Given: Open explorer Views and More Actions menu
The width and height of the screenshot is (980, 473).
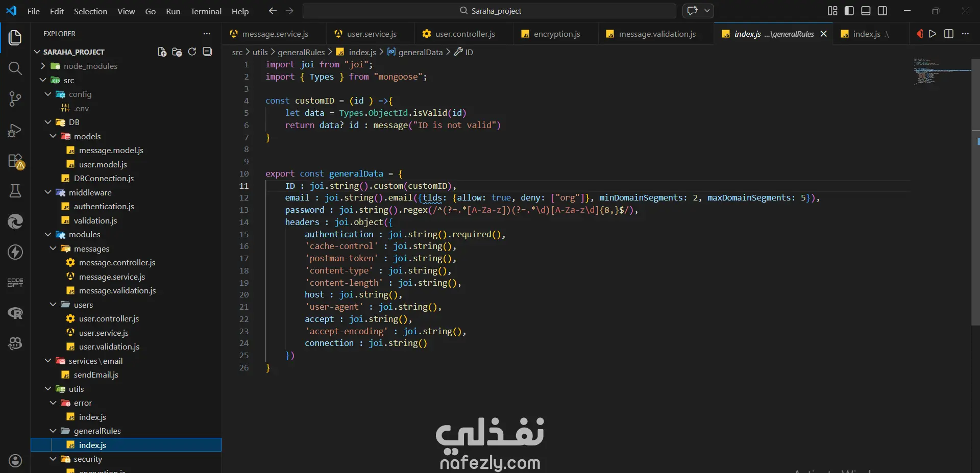Looking at the screenshot, I should point(207,34).
